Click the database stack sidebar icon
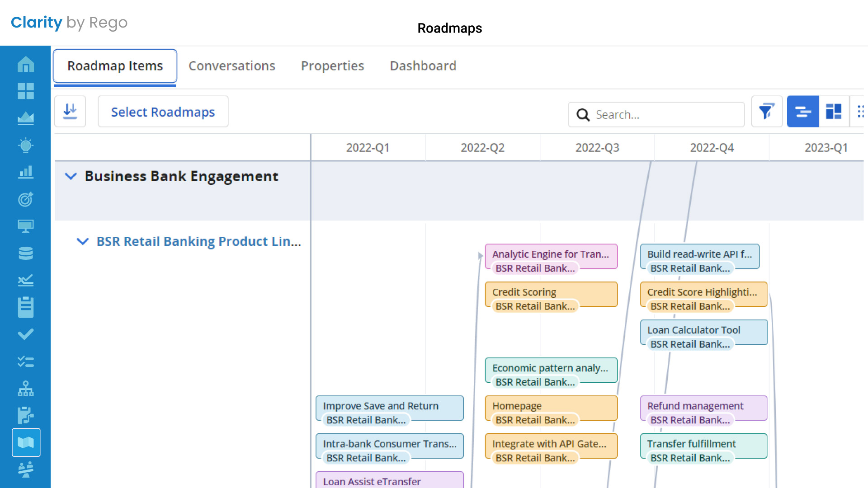Viewport: 868px width, 488px height. pyautogui.click(x=25, y=253)
